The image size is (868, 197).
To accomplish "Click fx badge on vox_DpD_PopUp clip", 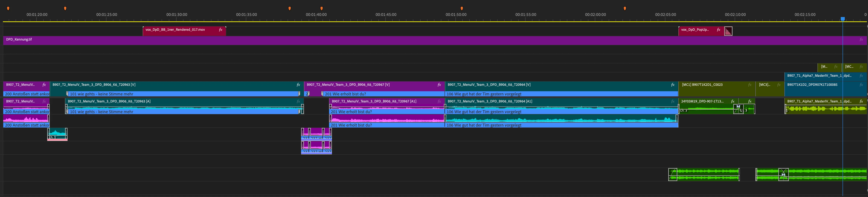I will 718,30.
